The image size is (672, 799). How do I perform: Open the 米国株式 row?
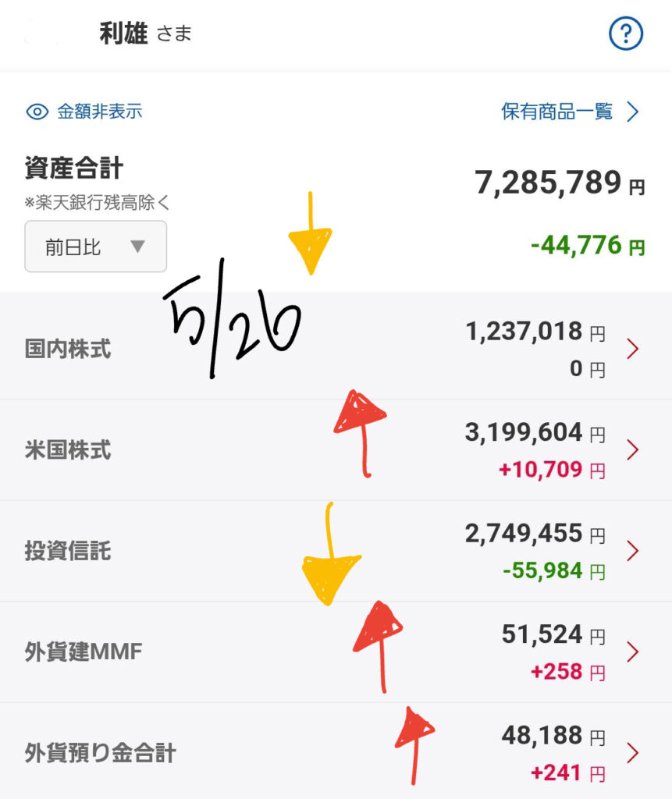336,450
